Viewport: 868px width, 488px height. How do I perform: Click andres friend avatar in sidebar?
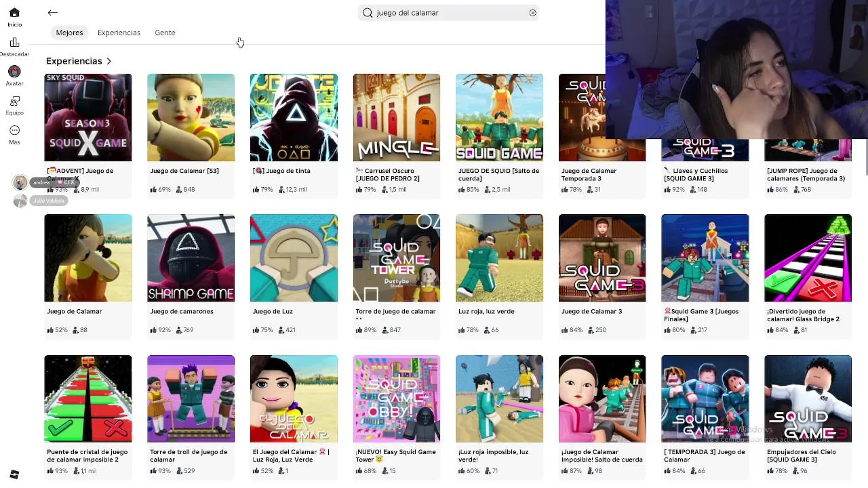coord(20,182)
